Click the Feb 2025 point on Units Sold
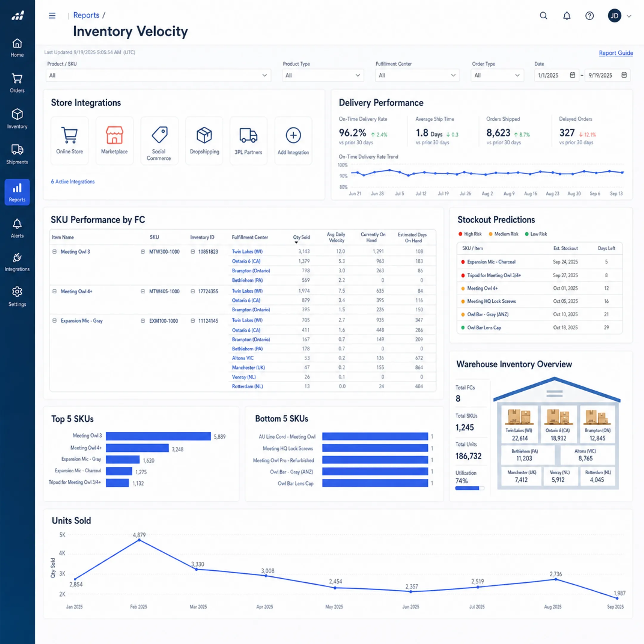644x644 pixels. pos(139,540)
